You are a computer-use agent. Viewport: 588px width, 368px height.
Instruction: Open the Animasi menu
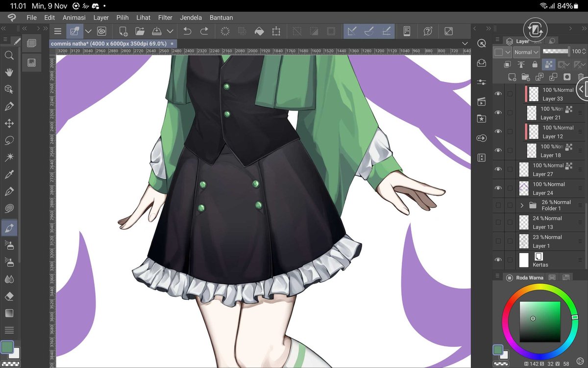tap(74, 17)
